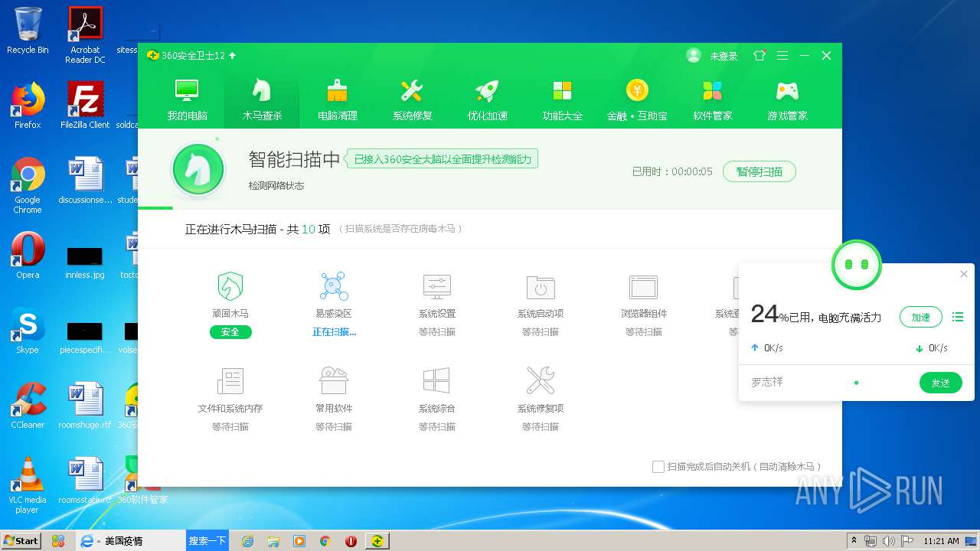Viewport: 980px width, 551px height.
Task: Open 360 Safe taskbar button
Action: click(x=377, y=541)
